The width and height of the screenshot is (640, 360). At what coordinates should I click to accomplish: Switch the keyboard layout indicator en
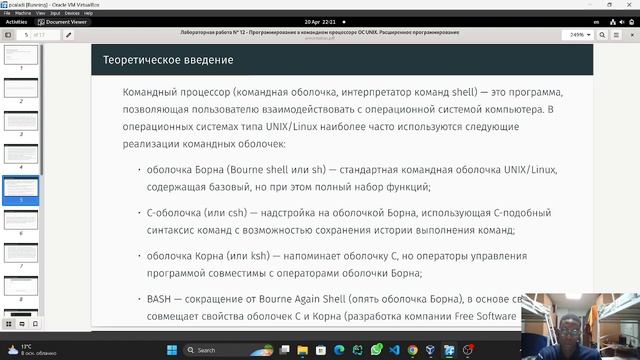(x=596, y=22)
